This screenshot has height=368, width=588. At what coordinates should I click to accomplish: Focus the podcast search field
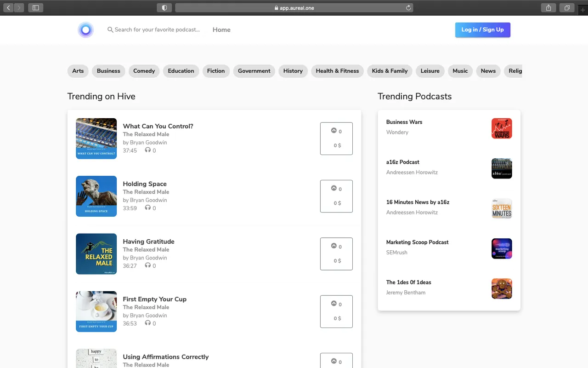click(x=157, y=29)
